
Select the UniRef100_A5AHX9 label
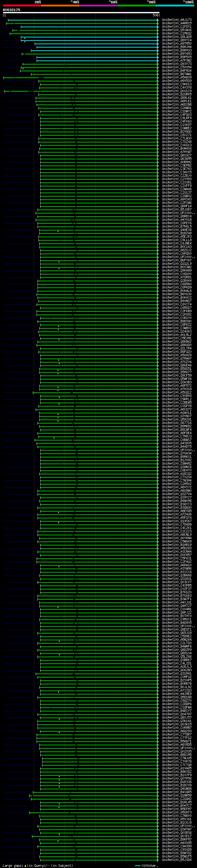176,78
